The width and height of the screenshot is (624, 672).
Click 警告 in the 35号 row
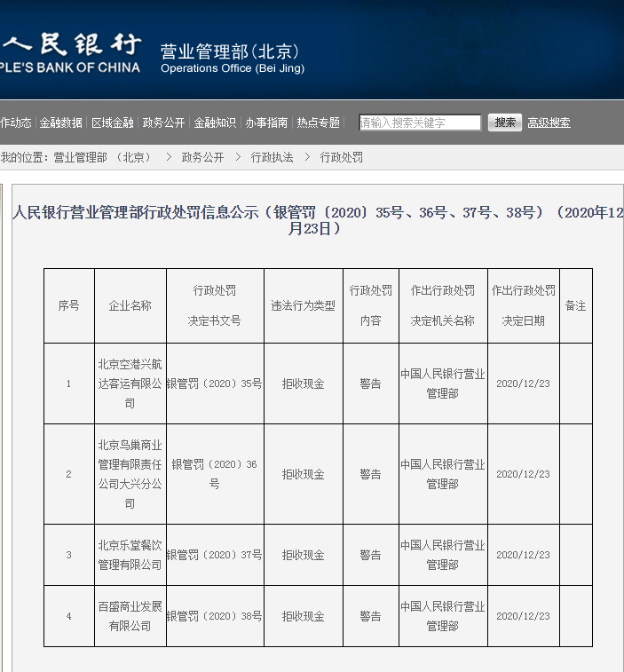click(371, 383)
